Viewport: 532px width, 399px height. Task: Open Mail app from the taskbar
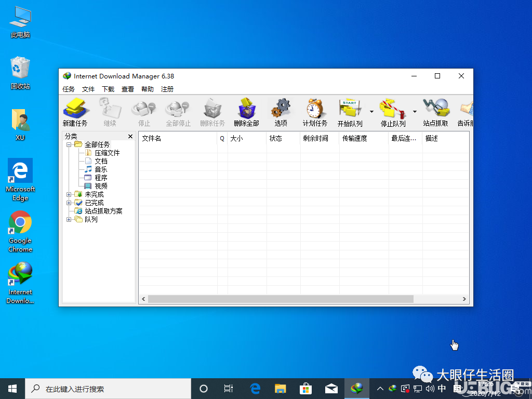pos(331,389)
